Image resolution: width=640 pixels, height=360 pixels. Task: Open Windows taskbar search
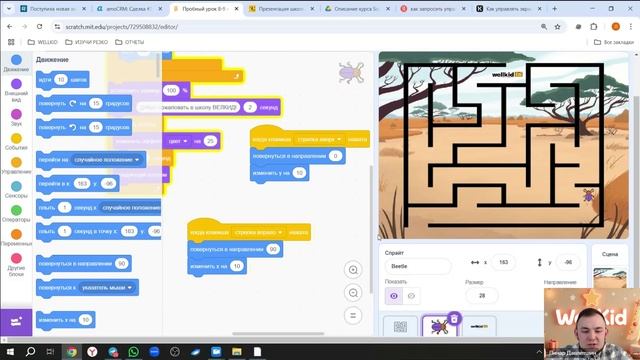pyautogui.click(x=30, y=351)
